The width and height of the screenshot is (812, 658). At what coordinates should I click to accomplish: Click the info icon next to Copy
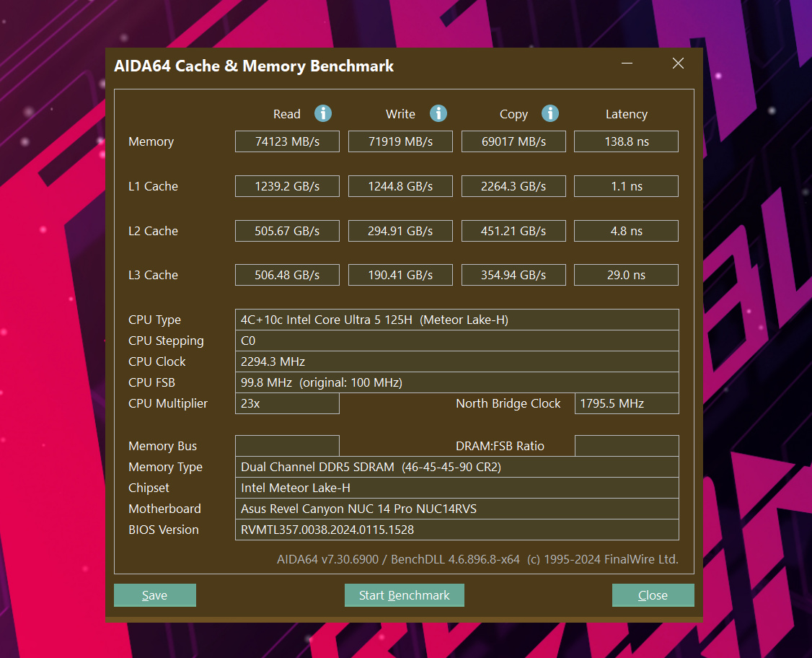(x=550, y=113)
